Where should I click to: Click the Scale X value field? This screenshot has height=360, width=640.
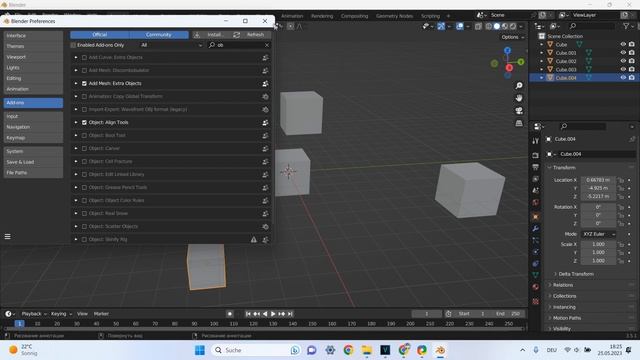(598, 244)
